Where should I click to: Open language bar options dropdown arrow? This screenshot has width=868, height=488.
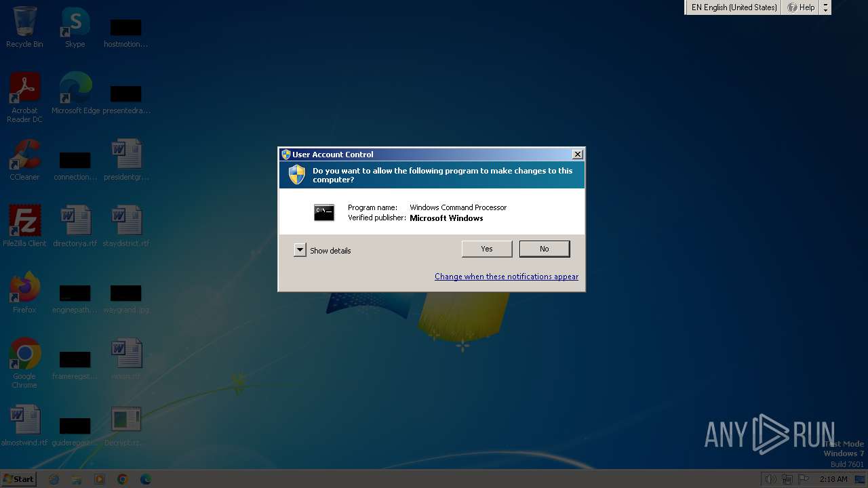coord(825,10)
